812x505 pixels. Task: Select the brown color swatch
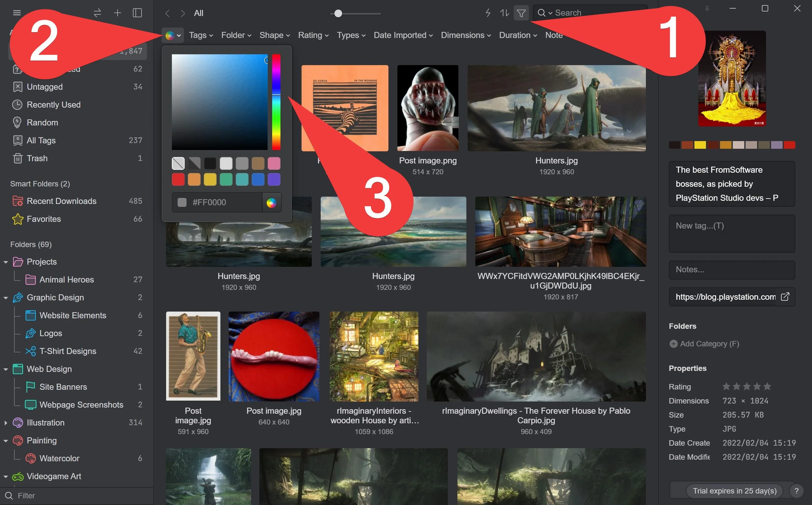258,163
